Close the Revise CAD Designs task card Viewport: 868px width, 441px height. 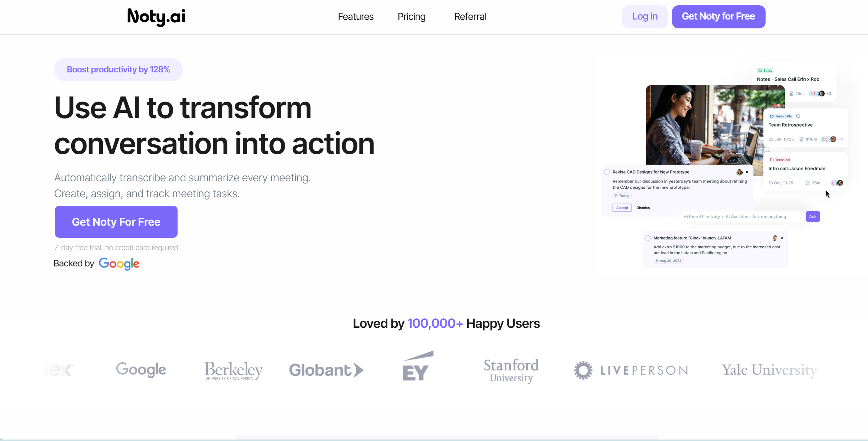click(747, 172)
